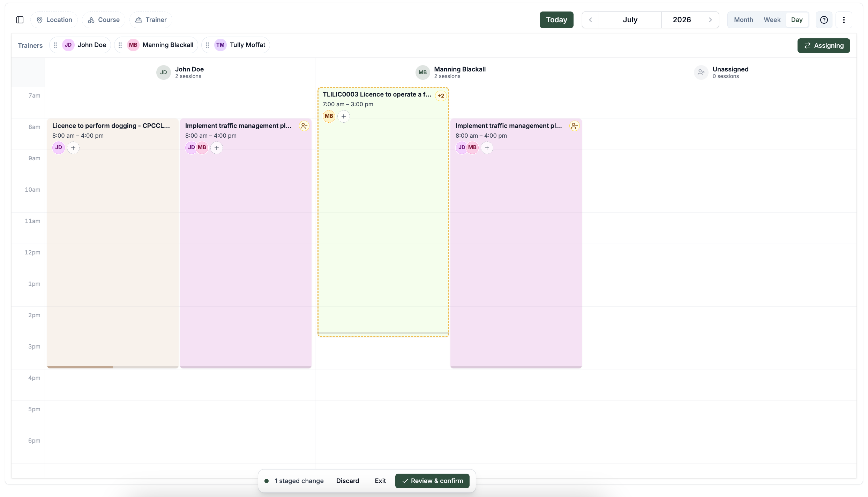Open the vertical dots more menu
The image size is (868, 497).
pyautogui.click(x=844, y=20)
